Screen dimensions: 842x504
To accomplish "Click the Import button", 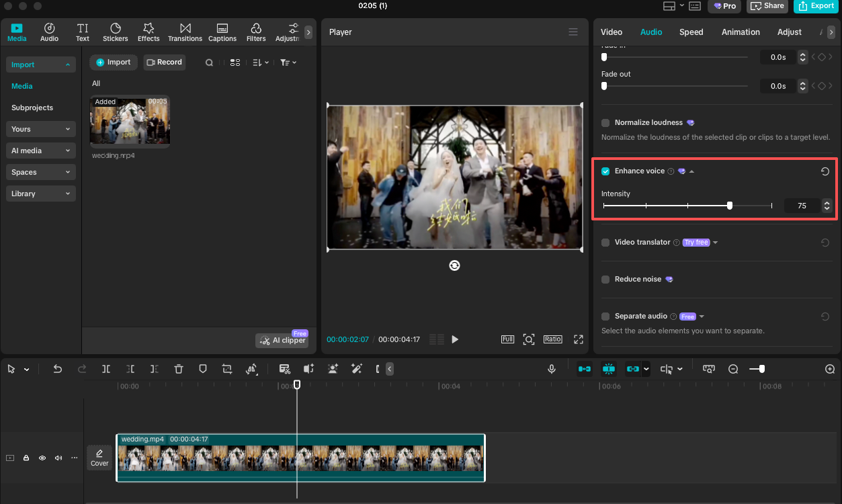I will tap(114, 62).
